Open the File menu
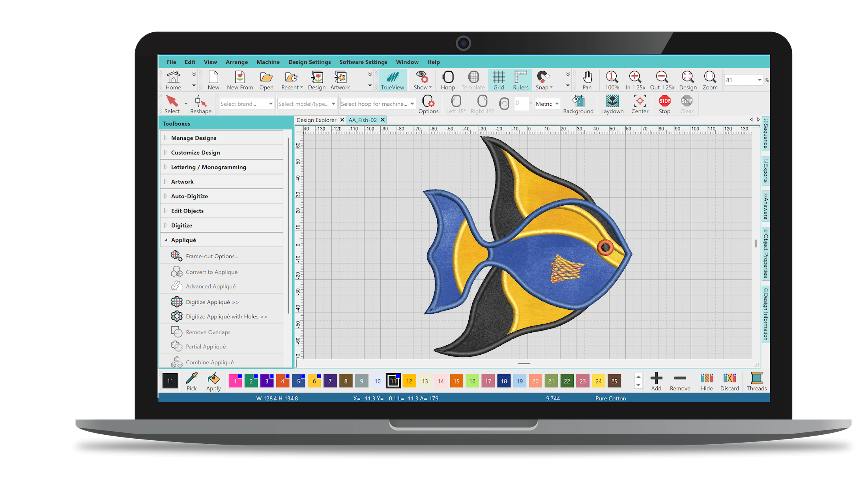This screenshot has width=868, height=486. (171, 62)
